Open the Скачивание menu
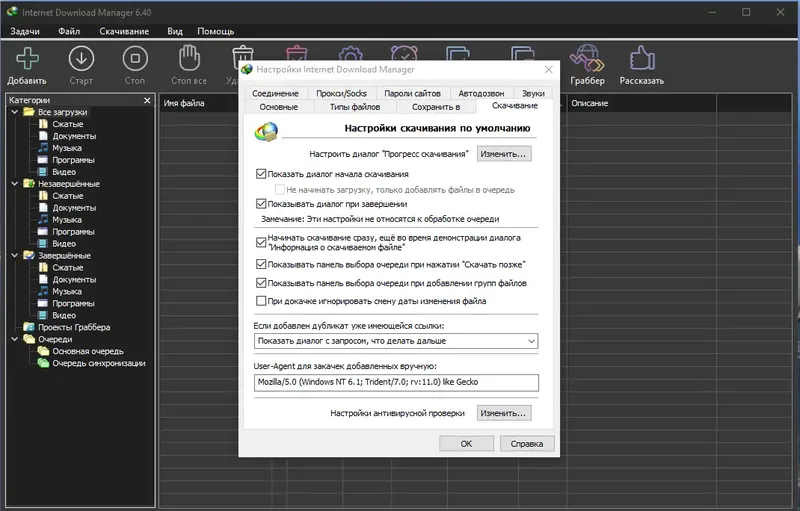 pyautogui.click(x=124, y=31)
